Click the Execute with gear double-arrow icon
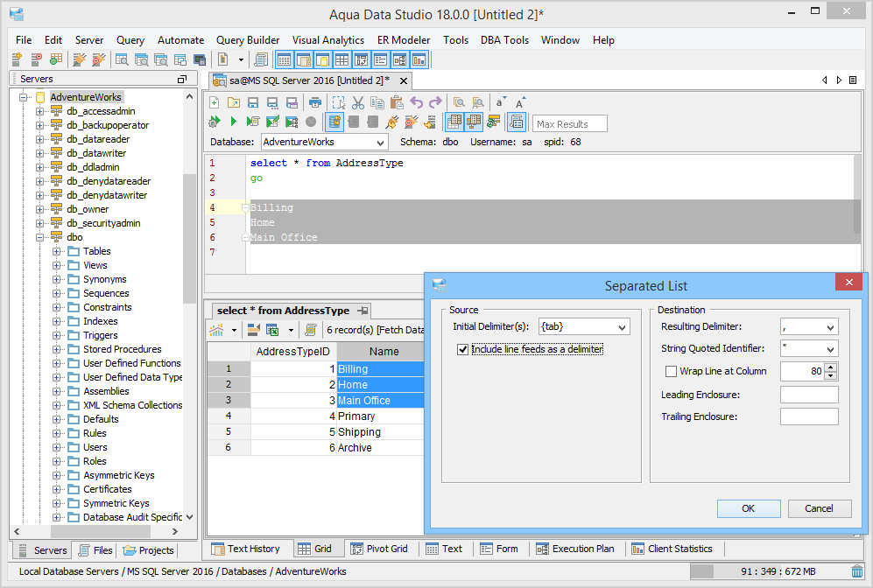Image resolution: width=873 pixels, height=588 pixels. (x=215, y=122)
